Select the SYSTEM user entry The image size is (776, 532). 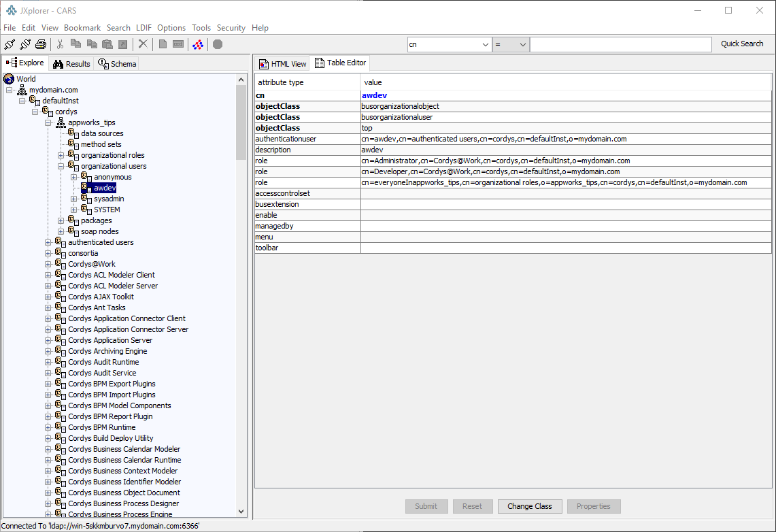(x=107, y=210)
